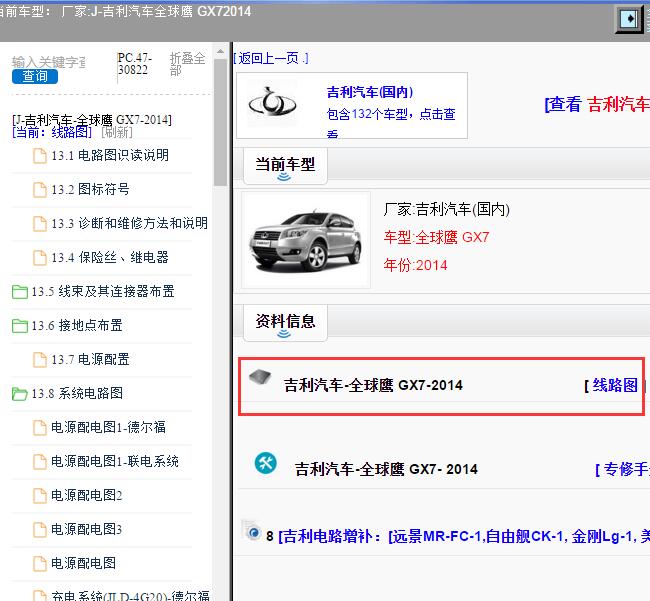Click PC.47-30822 text in search area
Screen dimensions: 650x601
135,64
